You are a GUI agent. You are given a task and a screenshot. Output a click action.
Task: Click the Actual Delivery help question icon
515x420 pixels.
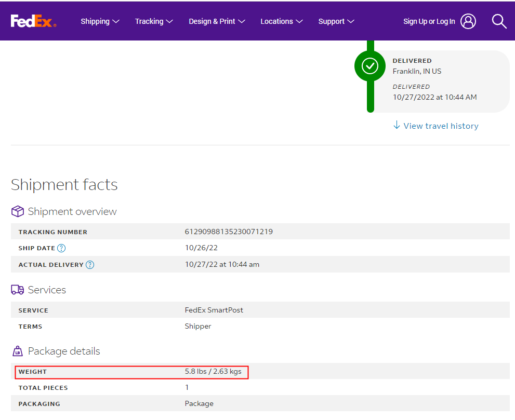pos(90,265)
